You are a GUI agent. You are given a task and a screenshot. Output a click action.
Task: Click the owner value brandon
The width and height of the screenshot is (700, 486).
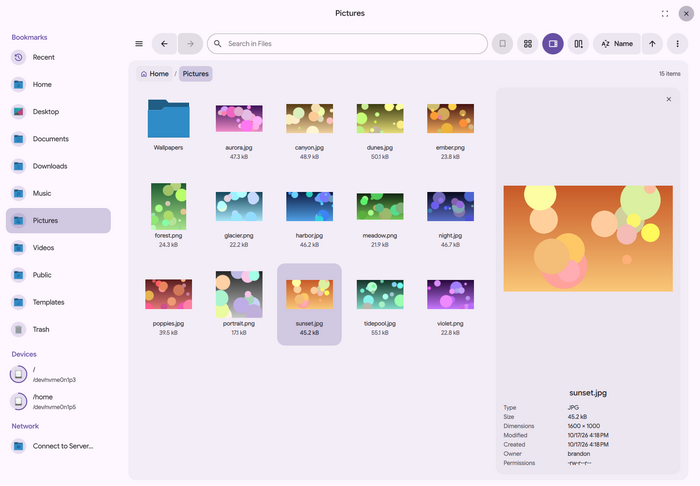tap(579, 453)
